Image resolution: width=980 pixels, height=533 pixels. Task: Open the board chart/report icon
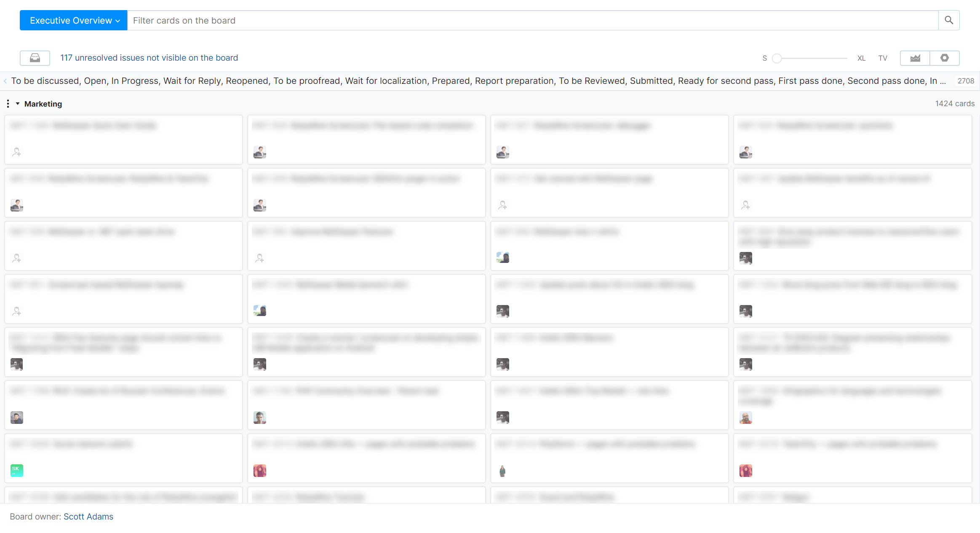(915, 58)
